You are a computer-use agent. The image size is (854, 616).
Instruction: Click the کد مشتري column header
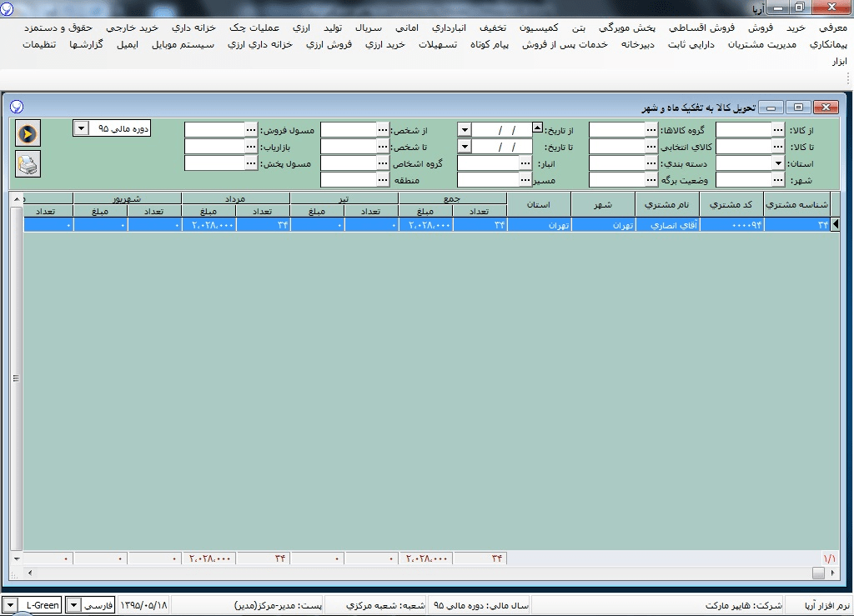click(x=731, y=204)
